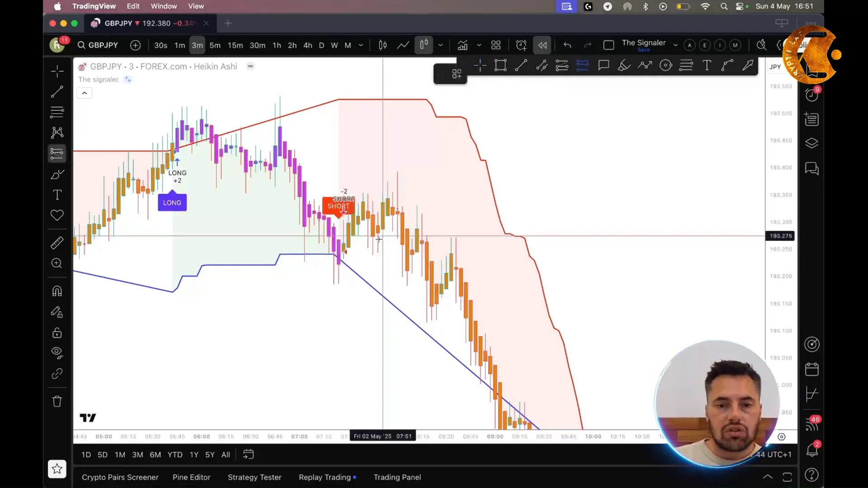Click the trash remove objects icon

pos(57,401)
